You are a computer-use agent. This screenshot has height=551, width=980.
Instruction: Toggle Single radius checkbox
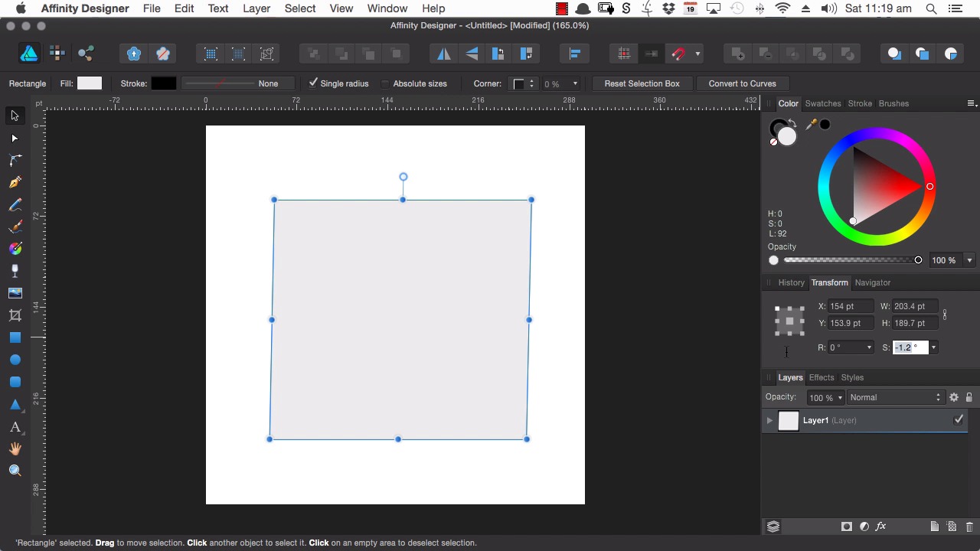point(313,83)
